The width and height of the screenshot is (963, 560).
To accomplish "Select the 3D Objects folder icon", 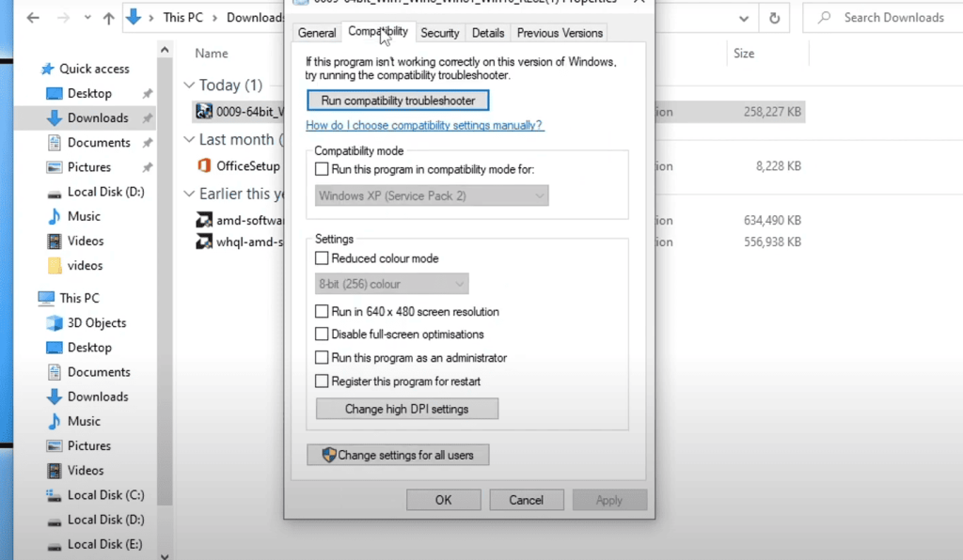I will point(55,322).
